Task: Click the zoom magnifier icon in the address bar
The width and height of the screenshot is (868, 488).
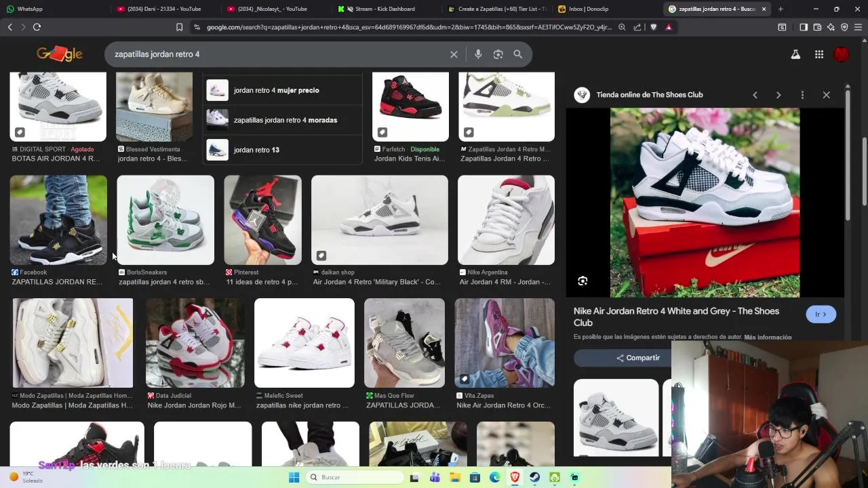Action: (622, 27)
